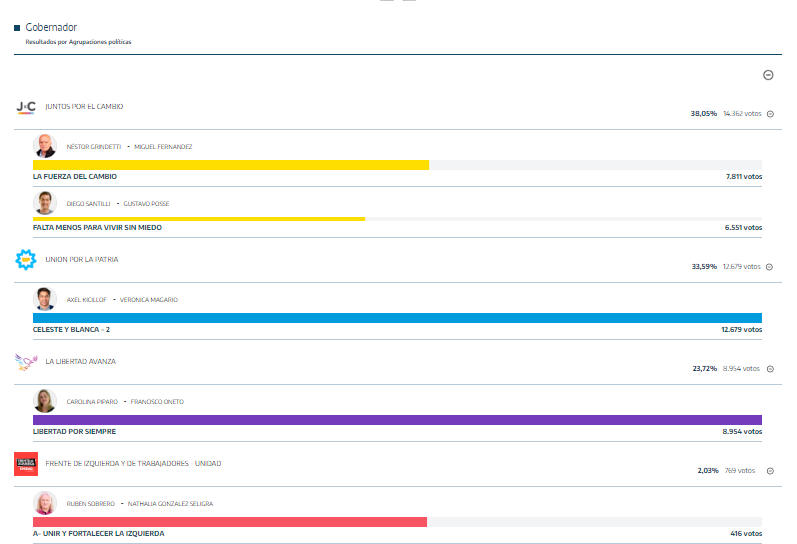Screen dimensions: 797x544
Task: Click Néstor Grindetti candidate photo
Action: 45,146
